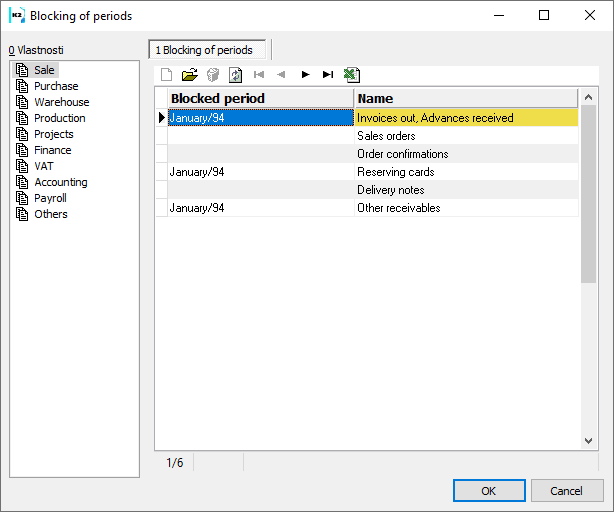Select Payroll in the module list
This screenshot has width=614, height=512.
coord(50,198)
